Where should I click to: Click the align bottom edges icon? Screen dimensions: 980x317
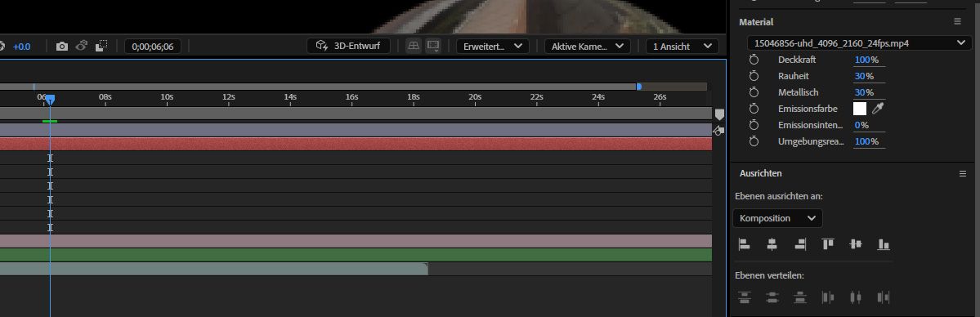(883, 244)
